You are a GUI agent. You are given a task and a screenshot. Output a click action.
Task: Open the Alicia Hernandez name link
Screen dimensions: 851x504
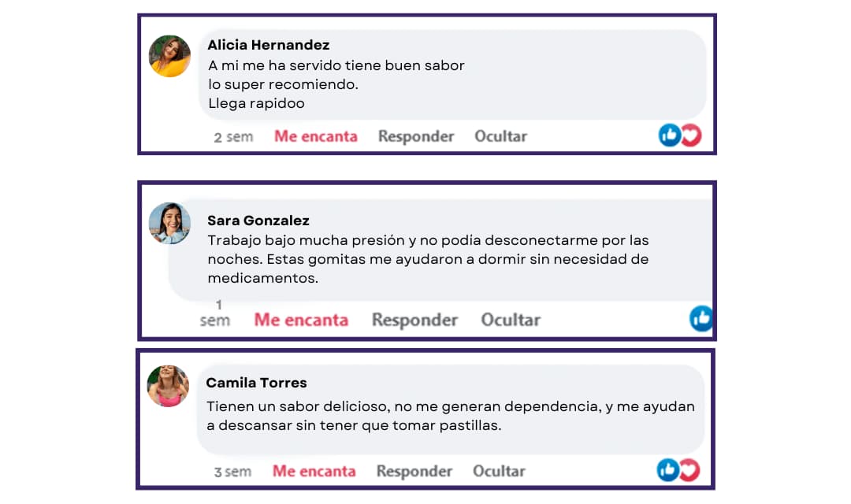tap(269, 45)
